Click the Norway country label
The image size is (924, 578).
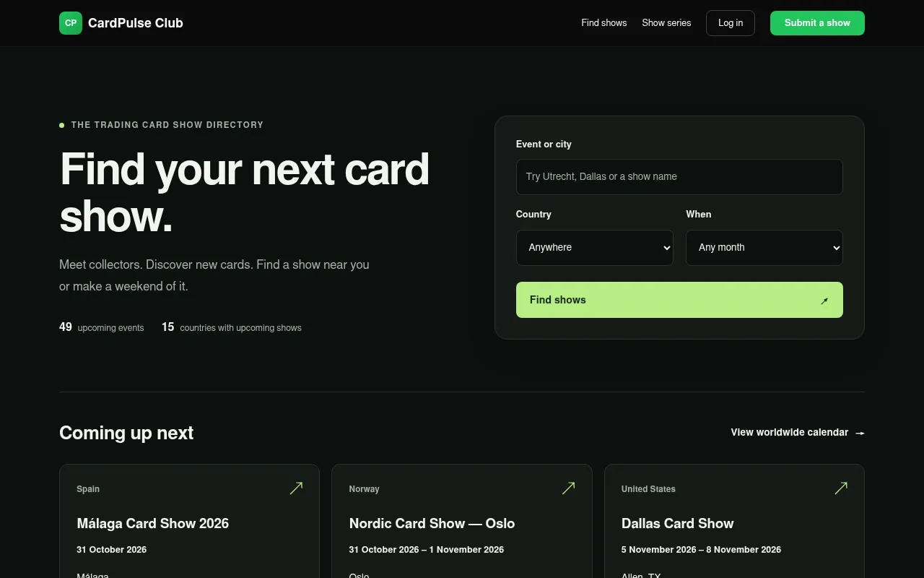[x=364, y=489]
